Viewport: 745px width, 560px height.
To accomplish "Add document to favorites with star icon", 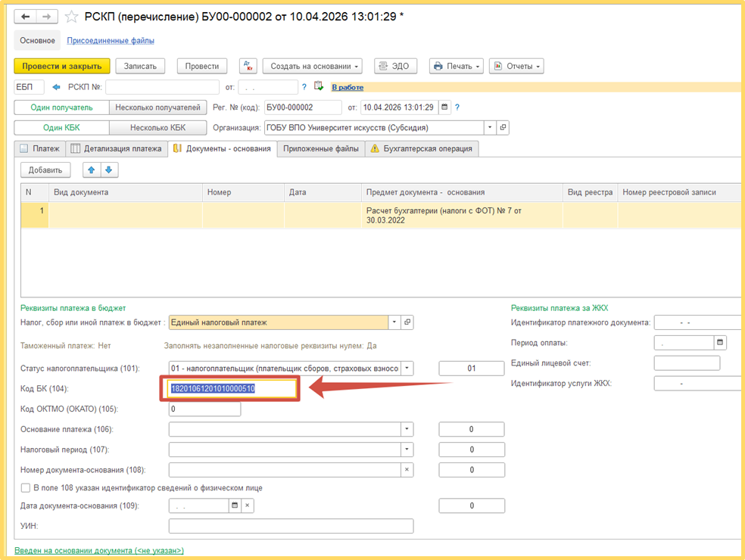I will click(x=71, y=17).
